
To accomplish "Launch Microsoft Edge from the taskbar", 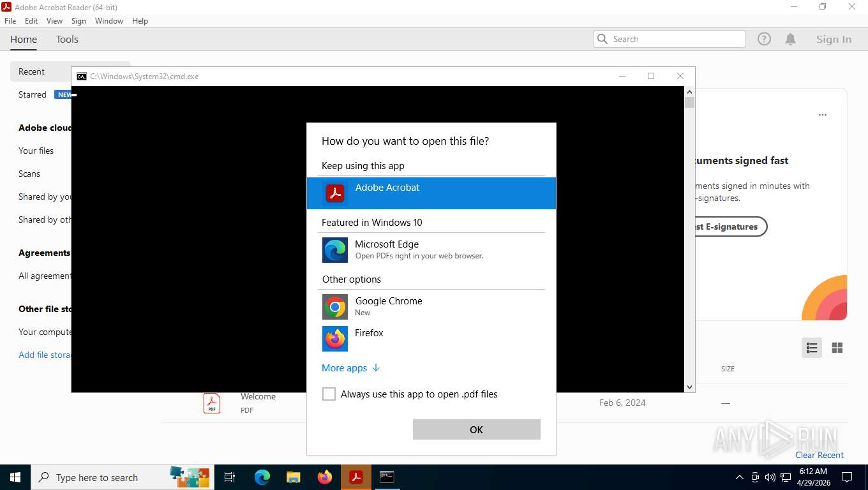I will point(262,477).
